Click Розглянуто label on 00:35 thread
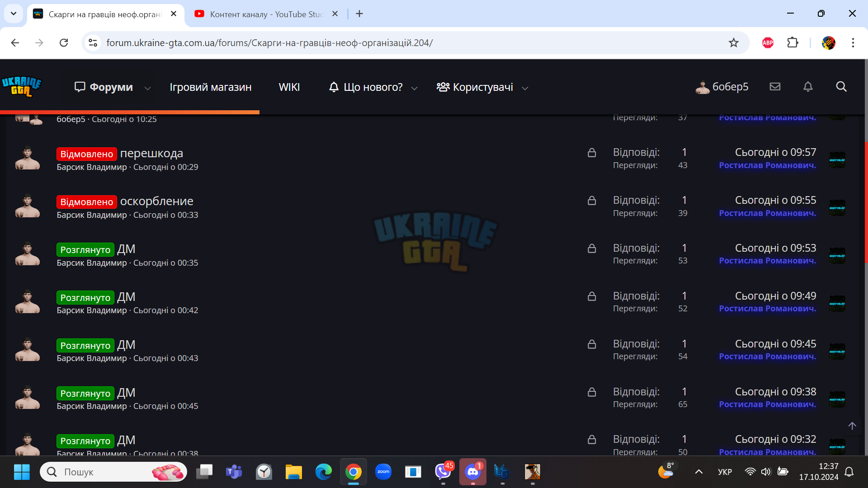The width and height of the screenshot is (868, 488). click(x=85, y=249)
